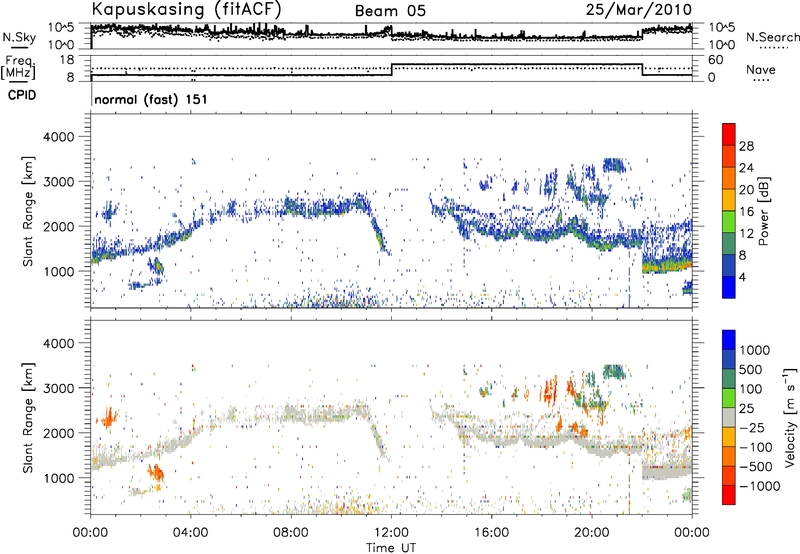This screenshot has height=554, width=800.
Task: Click the "Velocity [m s-1]" colorbar title
Action: click(790, 417)
